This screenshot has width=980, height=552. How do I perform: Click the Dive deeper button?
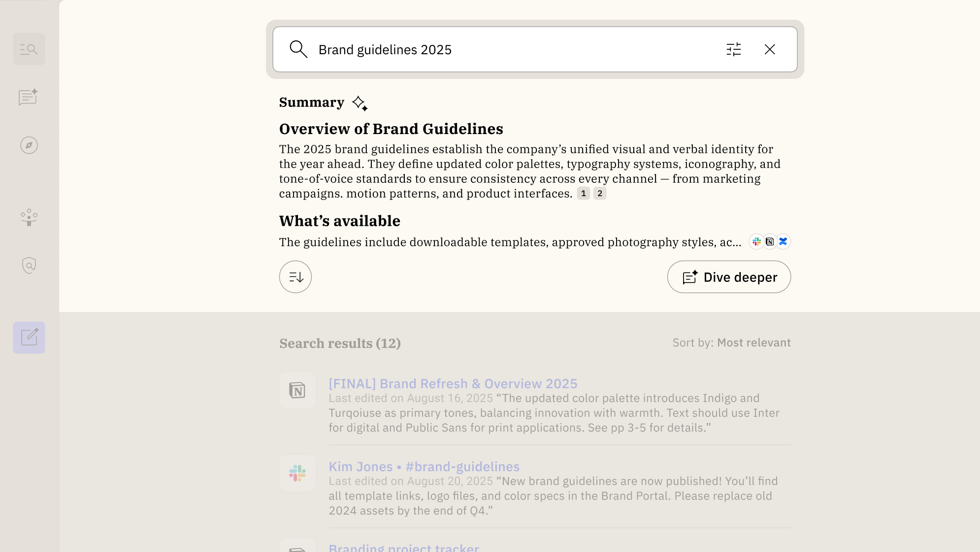pos(729,277)
